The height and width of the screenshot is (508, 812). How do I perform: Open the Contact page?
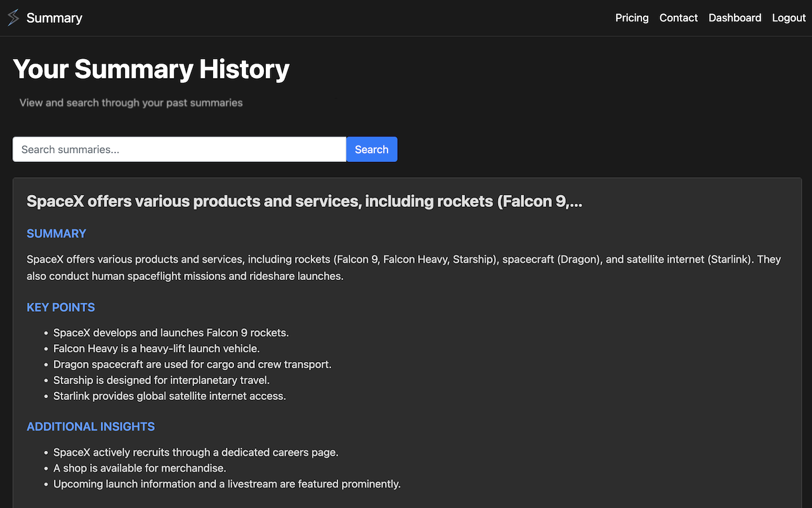[x=678, y=18]
